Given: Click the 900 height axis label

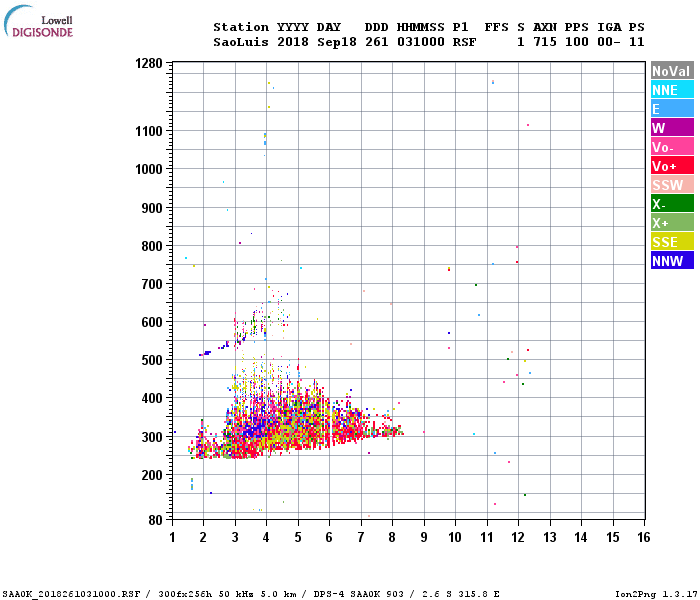Looking at the screenshot, I should tap(152, 208).
